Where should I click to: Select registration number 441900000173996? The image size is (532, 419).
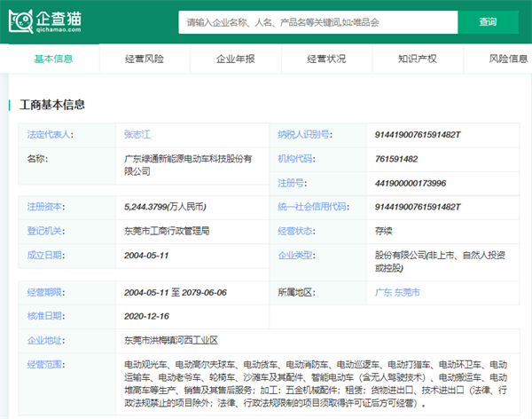[411, 183]
